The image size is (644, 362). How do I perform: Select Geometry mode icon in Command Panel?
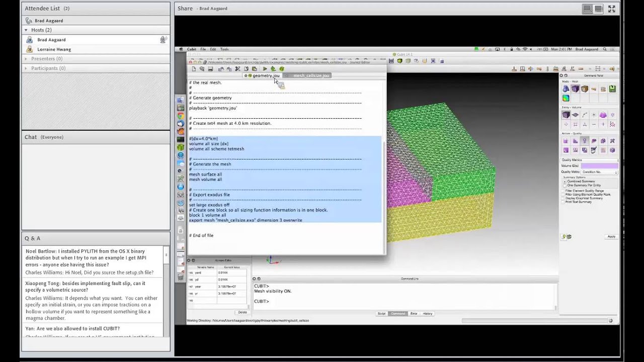566,89
